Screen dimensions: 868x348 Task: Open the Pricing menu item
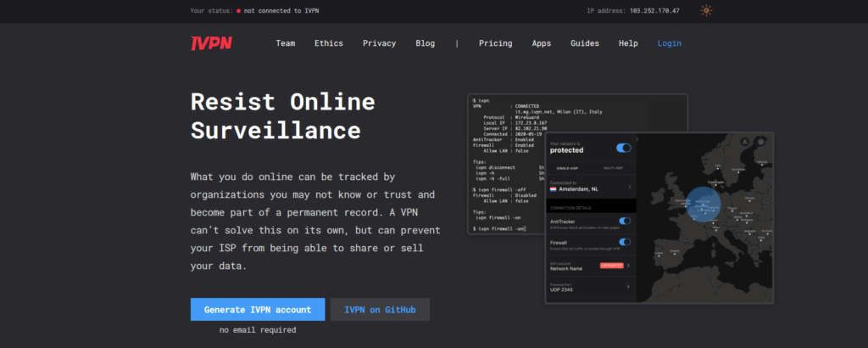pos(495,43)
